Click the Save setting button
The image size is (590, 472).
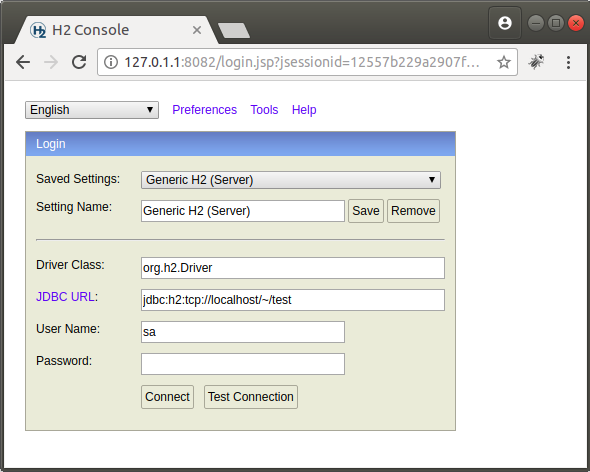click(x=366, y=211)
